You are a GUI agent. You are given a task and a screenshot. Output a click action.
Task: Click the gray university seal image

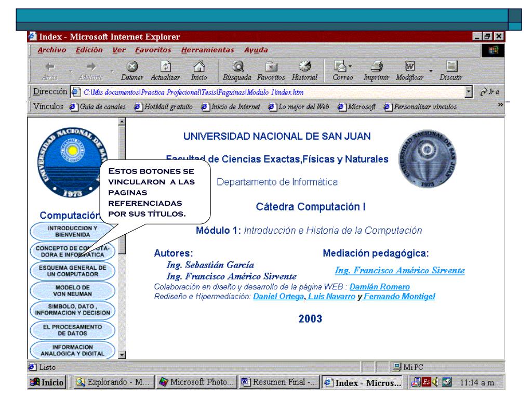pyautogui.click(x=428, y=159)
